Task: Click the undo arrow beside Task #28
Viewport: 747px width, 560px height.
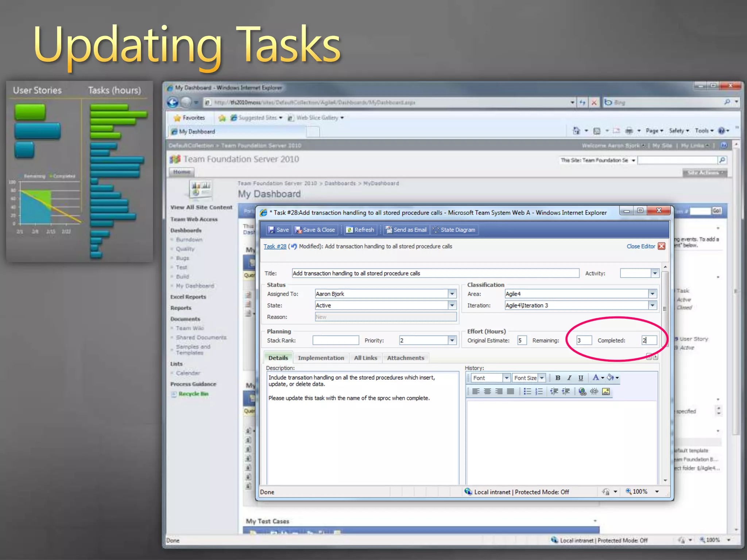Action: 294,246
